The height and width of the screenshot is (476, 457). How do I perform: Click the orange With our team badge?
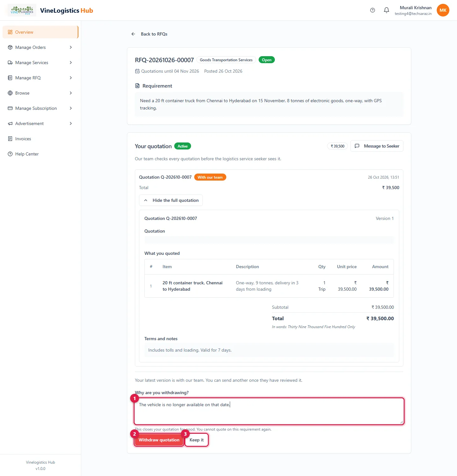pos(210,177)
